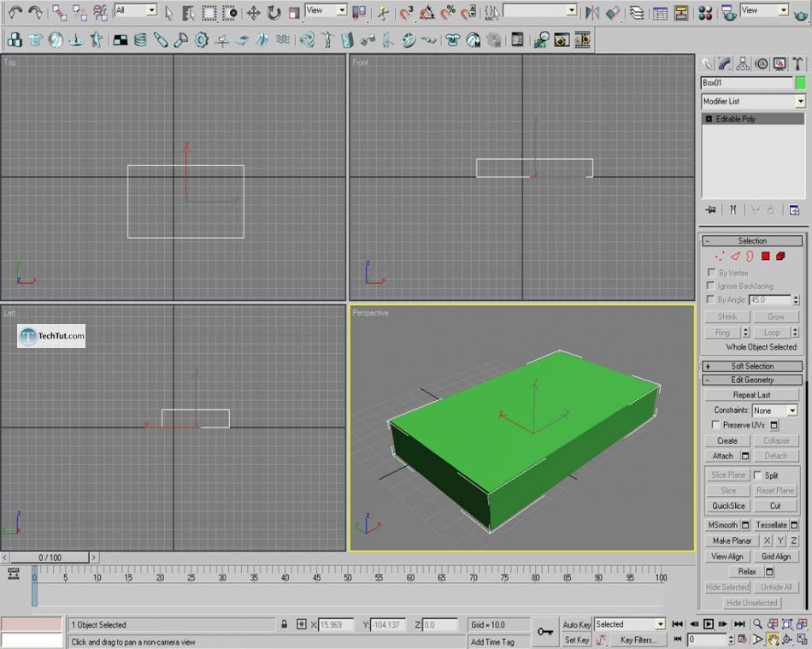This screenshot has height=649, width=812.
Task: Switch to the Utilities hammer tab
Action: pyautogui.click(x=797, y=64)
